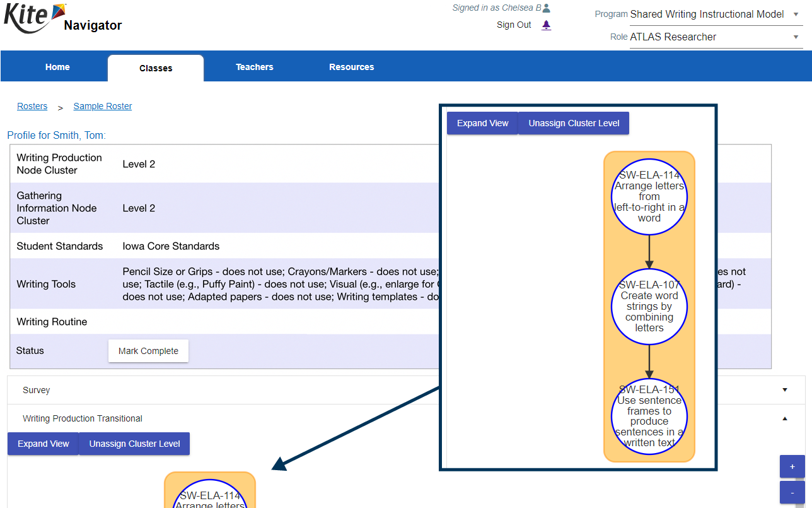812x508 pixels.
Task: Go to the Home tab
Action: (57, 67)
